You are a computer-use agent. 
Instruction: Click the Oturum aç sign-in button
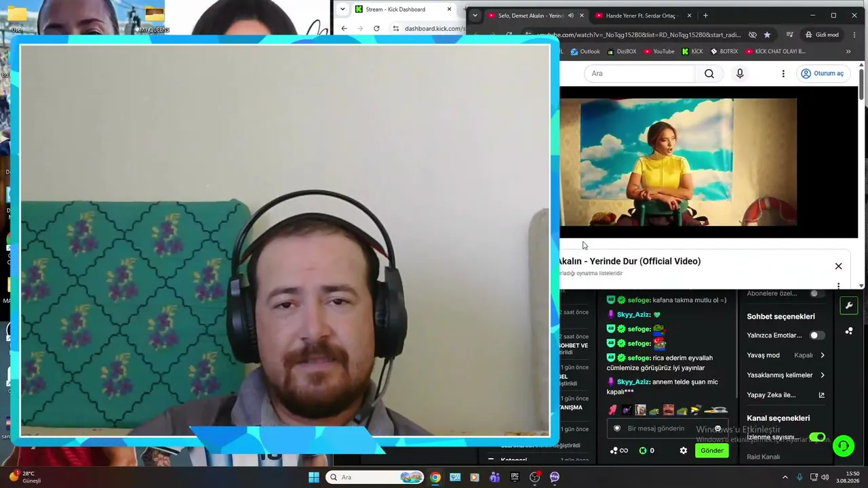pos(822,73)
